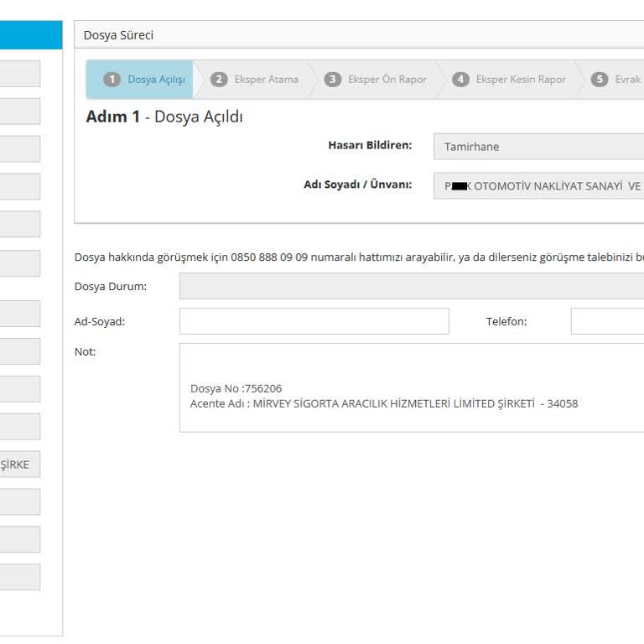Click the bottom-most field in the left sidebar
The image size is (644, 644).
click(x=19, y=577)
